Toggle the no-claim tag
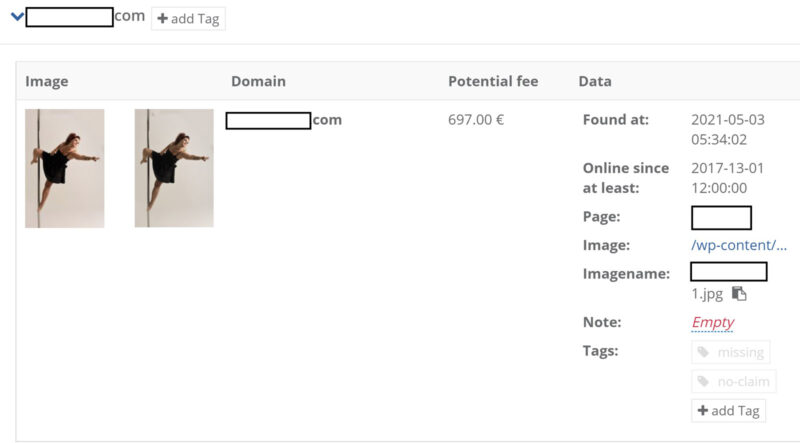800x443 pixels. (734, 381)
